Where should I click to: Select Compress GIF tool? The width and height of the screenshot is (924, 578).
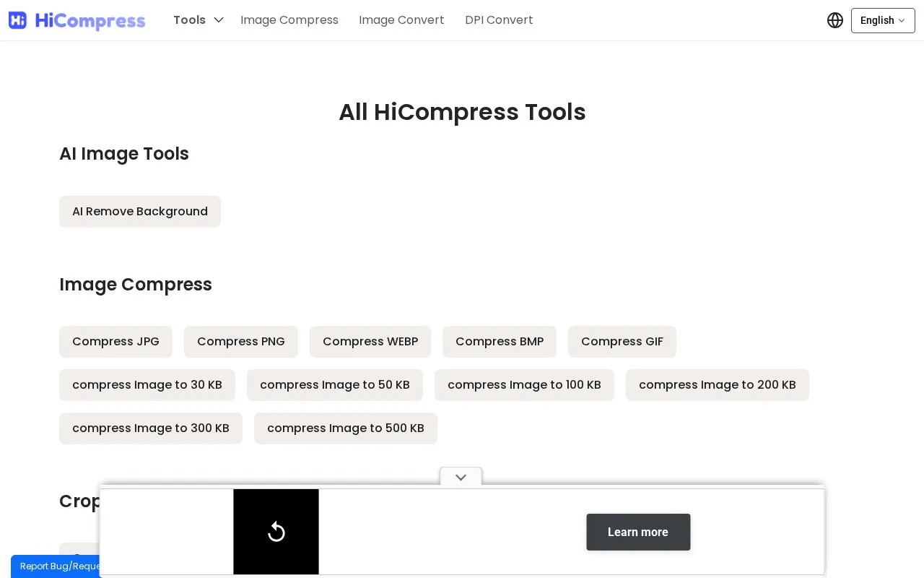pos(622,342)
